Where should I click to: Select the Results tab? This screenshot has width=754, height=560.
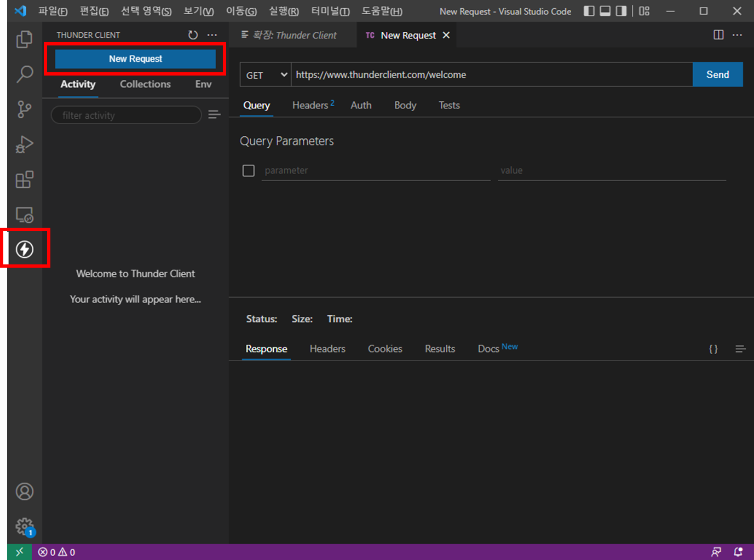tap(440, 349)
